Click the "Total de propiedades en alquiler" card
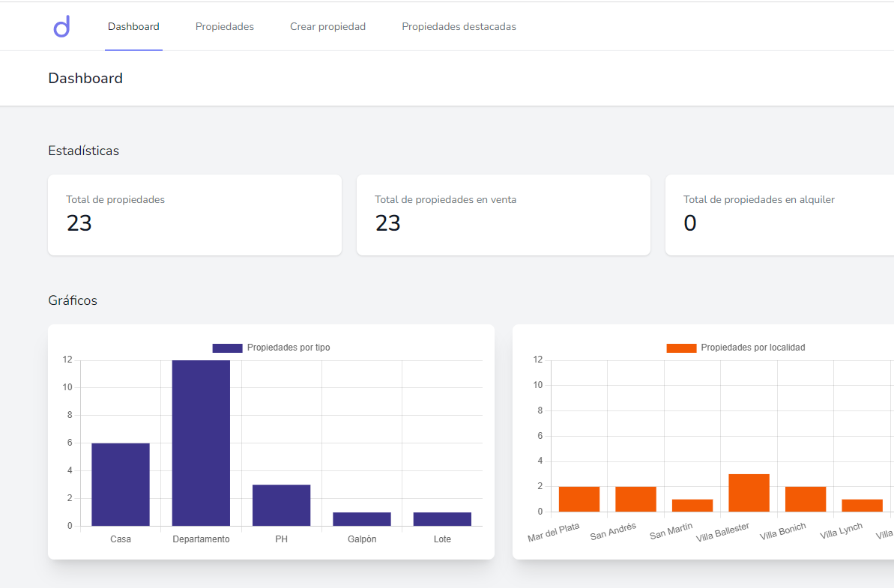This screenshot has height=588, width=894. click(x=779, y=215)
